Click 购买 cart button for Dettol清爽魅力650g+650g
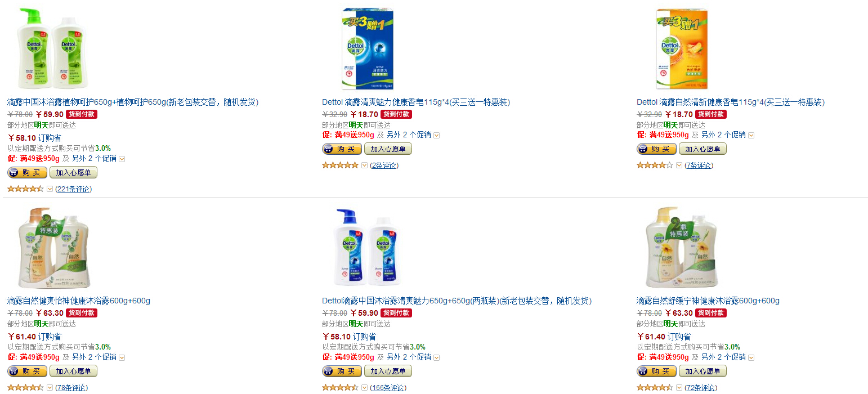Viewport: 868px width, 394px height. (342, 371)
